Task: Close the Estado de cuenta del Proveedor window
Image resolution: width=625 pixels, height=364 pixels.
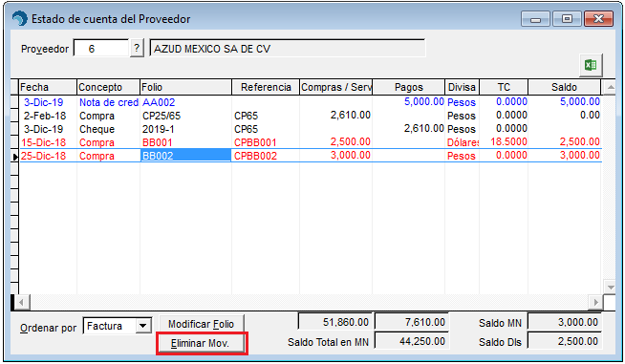Action: tap(598, 19)
